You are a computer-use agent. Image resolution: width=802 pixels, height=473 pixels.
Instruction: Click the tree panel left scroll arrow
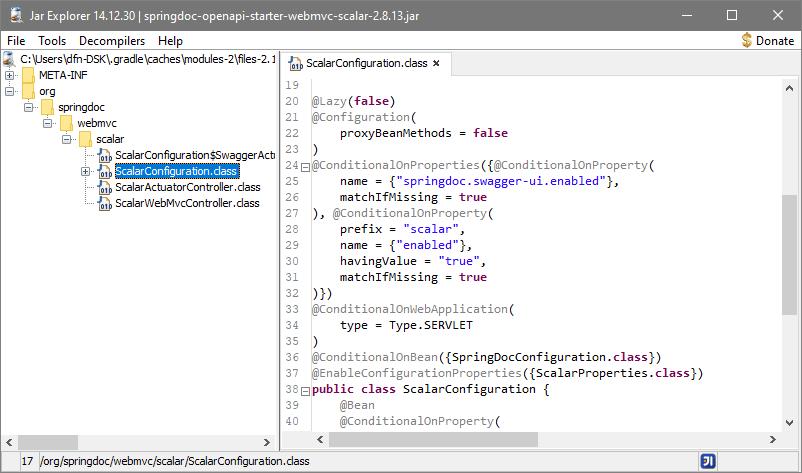click(x=9, y=442)
